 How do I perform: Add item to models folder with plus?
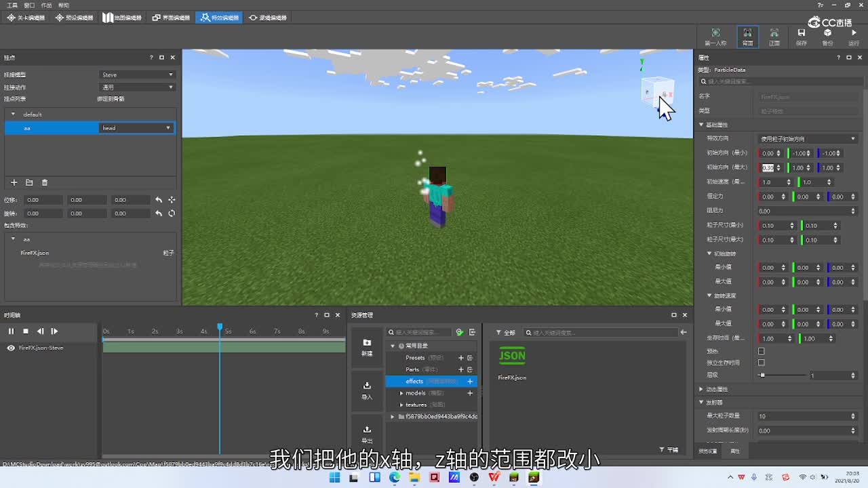pyautogui.click(x=470, y=393)
